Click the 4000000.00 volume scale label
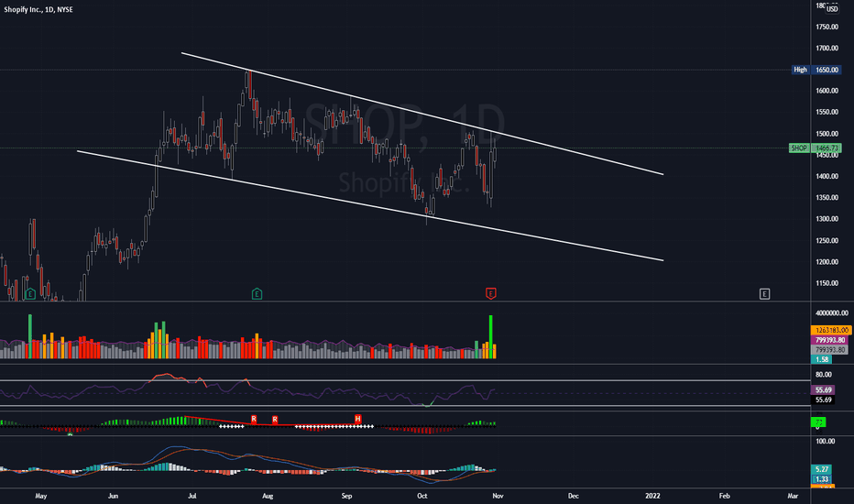This screenshot has height=504, width=854. (832, 312)
